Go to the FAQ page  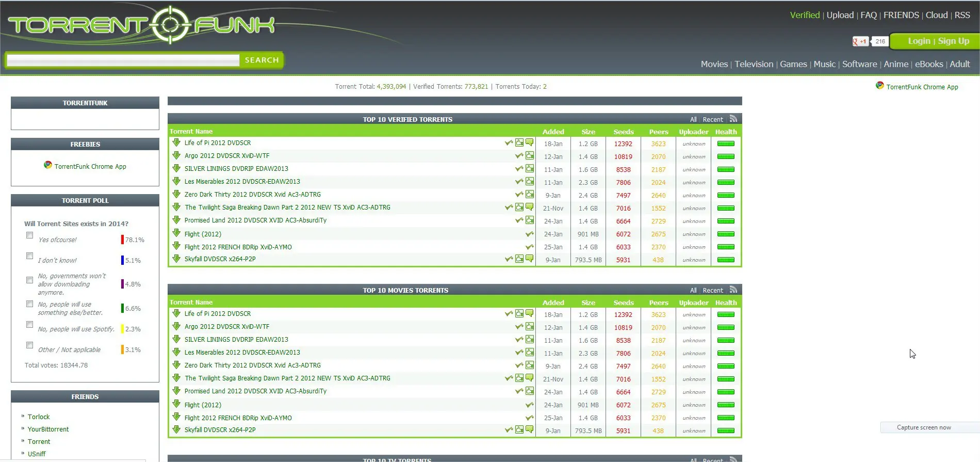tap(869, 15)
